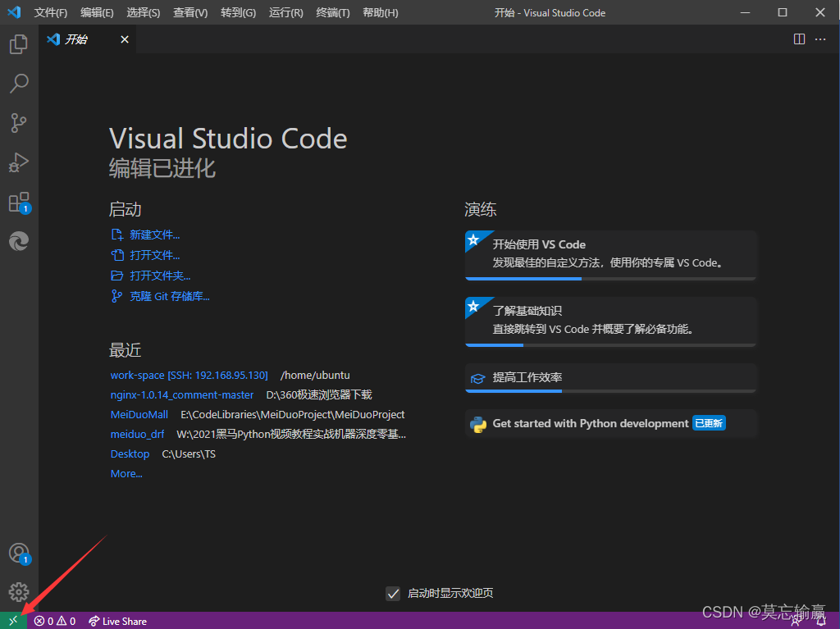This screenshot has height=629, width=840.
Task: Open recent Desktop folder
Action: [x=130, y=454]
